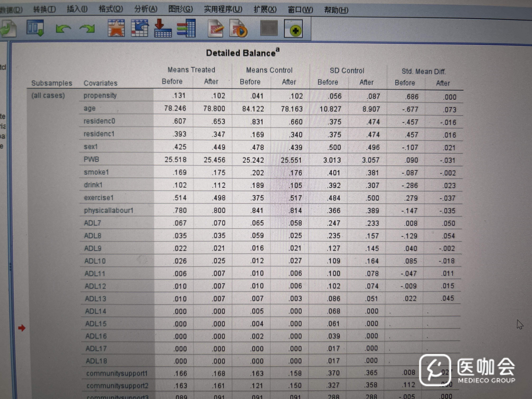Viewport: 532px width, 399px height.
Task: Click the pencil document toolbar icon
Action: [215, 29]
